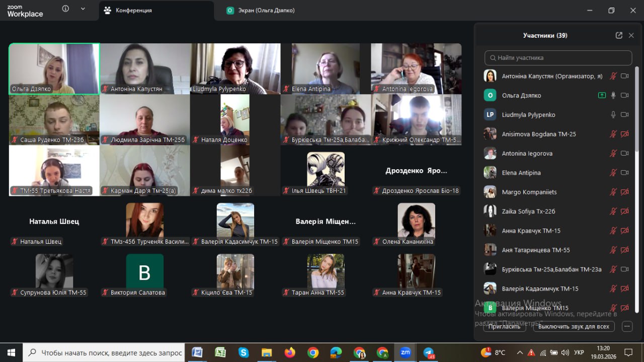The height and width of the screenshot is (362, 644).
Task: Click Выключить звук для всех button
Action: [574, 326]
